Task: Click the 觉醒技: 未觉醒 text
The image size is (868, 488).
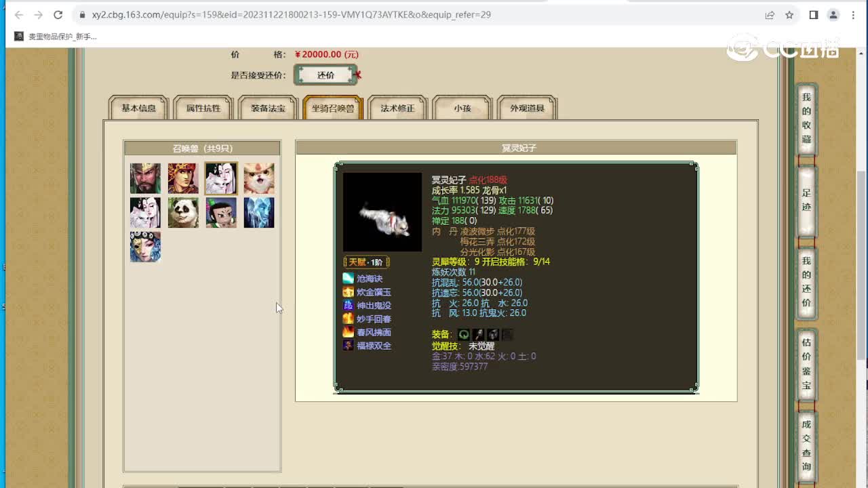Action: point(463,346)
